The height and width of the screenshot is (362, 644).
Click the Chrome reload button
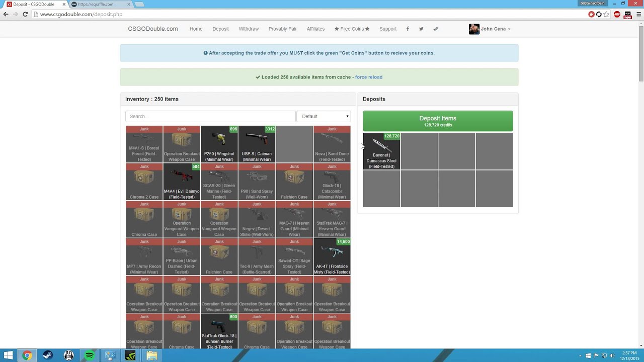[x=25, y=14]
